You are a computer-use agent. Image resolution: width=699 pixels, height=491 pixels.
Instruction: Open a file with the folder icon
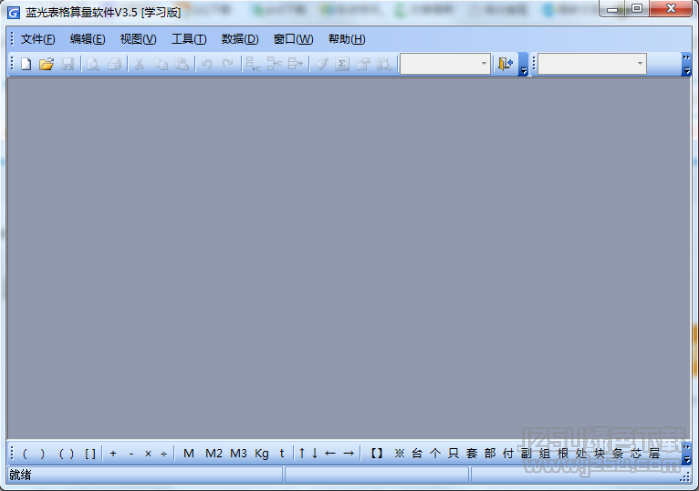tap(46, 64)
